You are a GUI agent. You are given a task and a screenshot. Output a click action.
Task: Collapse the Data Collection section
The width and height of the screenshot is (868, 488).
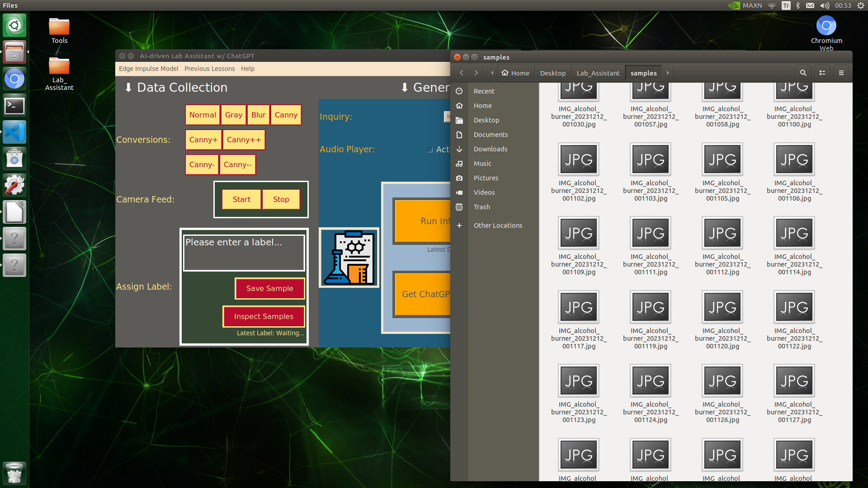[128, 87]
